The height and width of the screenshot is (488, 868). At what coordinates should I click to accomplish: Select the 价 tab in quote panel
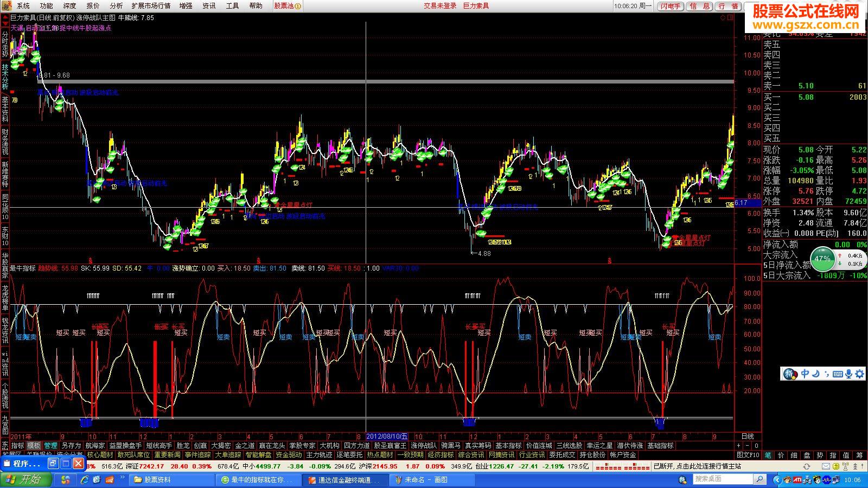(781, 455)
